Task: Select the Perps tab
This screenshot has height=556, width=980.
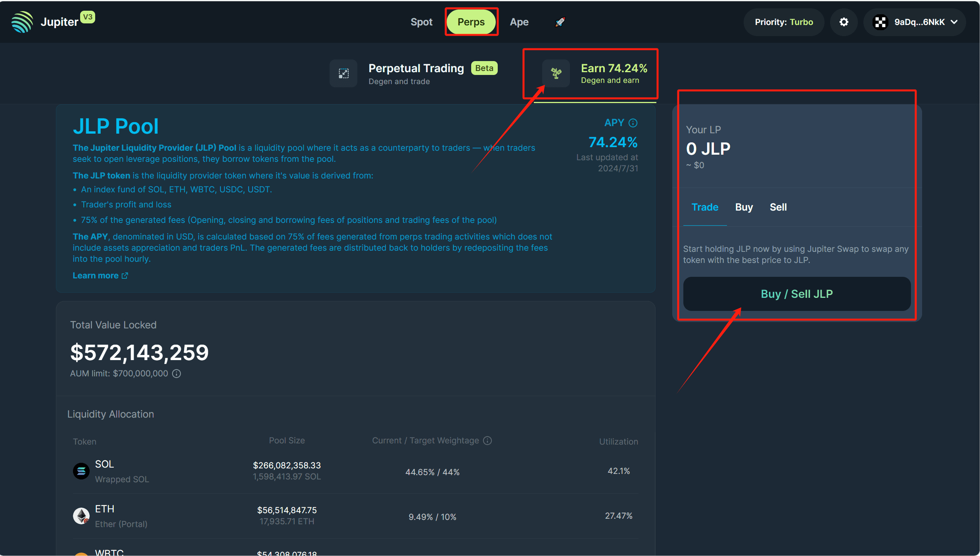Action: click(x=471, y=22)
